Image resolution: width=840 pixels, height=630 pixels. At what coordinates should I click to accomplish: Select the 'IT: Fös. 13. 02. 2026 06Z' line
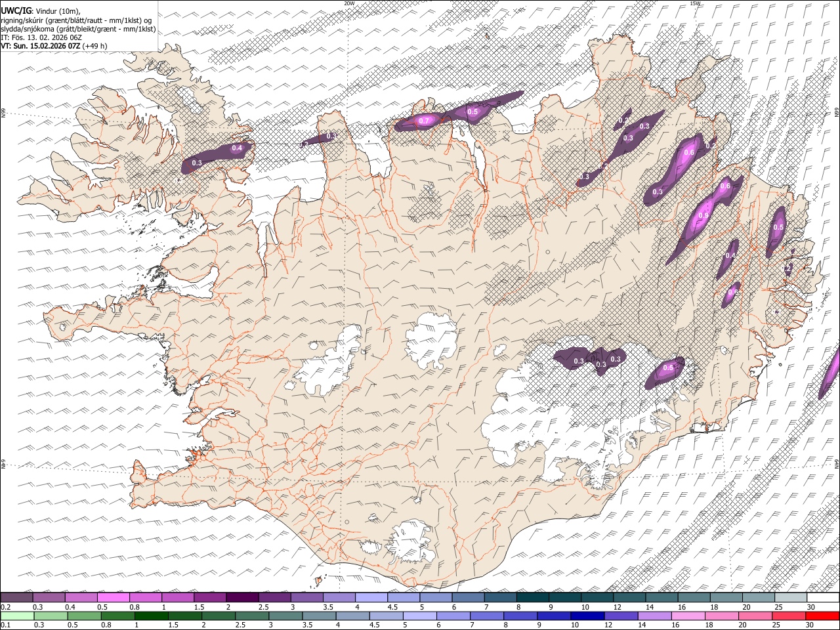(x=41, y=37)
